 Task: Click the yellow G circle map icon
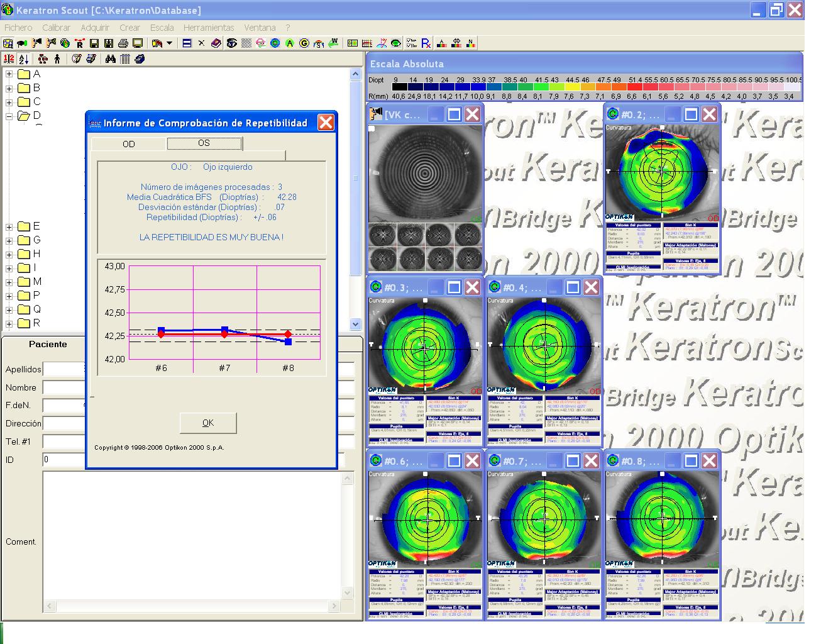point(304,43)
